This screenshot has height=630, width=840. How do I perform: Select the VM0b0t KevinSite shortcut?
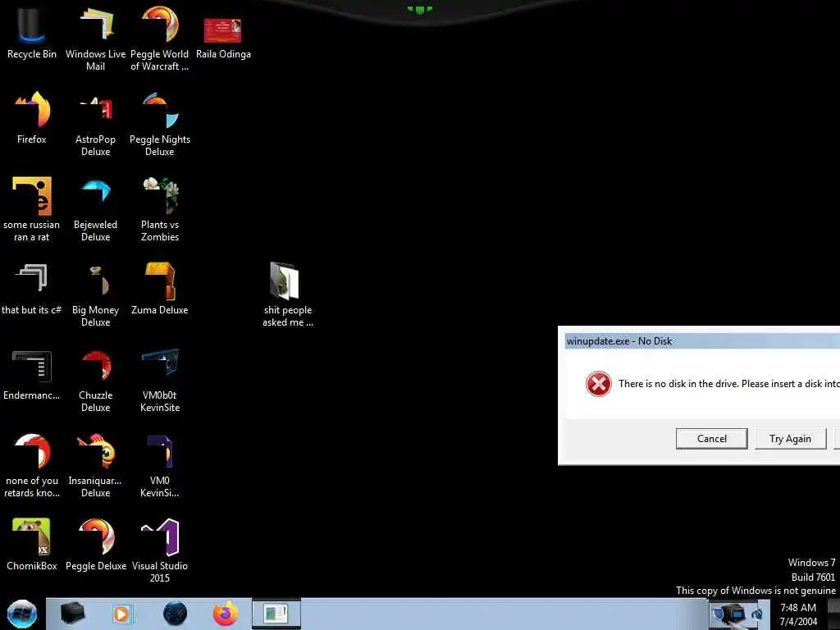(160, 381)
